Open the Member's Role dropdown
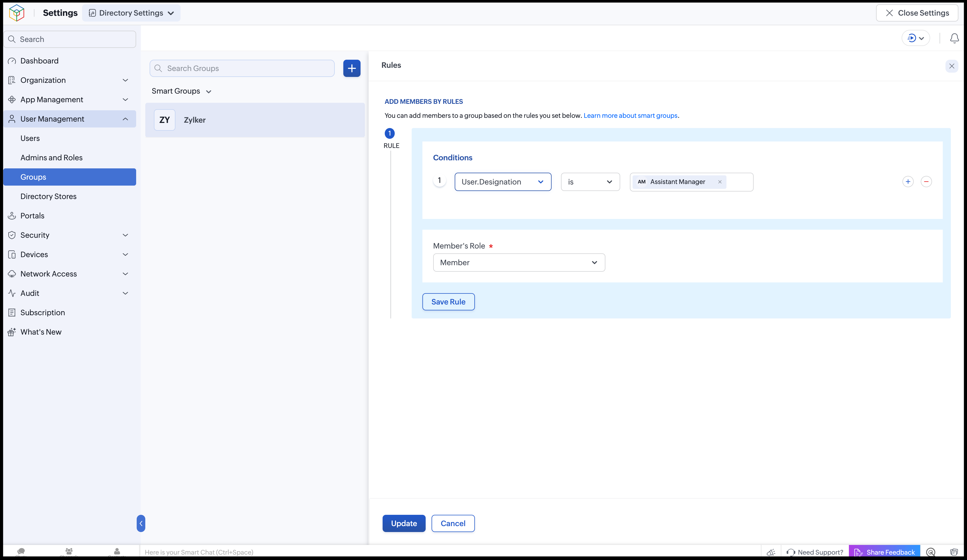Screen dimensions: 967x560 tap(519, 263)
